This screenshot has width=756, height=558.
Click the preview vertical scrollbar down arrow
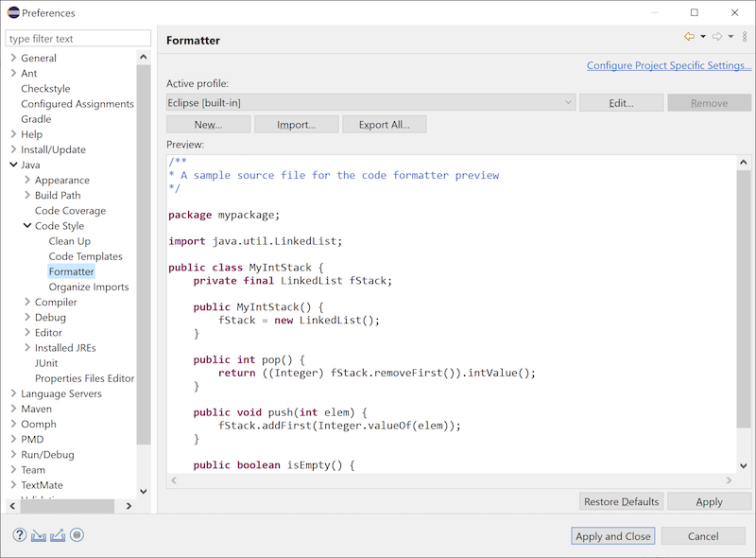(x=744, y=466)
